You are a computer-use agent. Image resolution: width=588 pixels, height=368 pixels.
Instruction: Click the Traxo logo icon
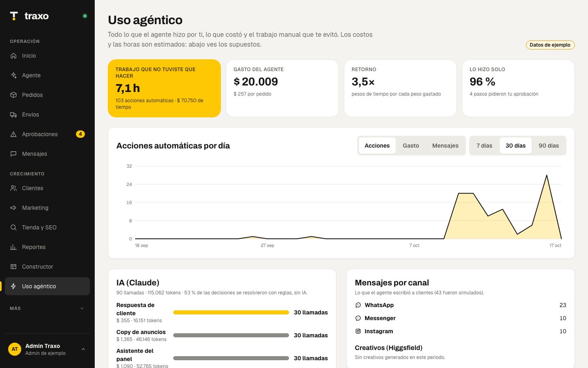point(14,16)
